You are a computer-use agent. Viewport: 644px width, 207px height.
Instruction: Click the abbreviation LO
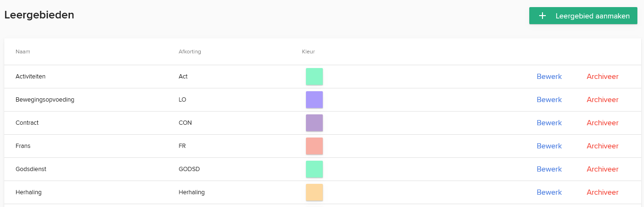(182, 100)
